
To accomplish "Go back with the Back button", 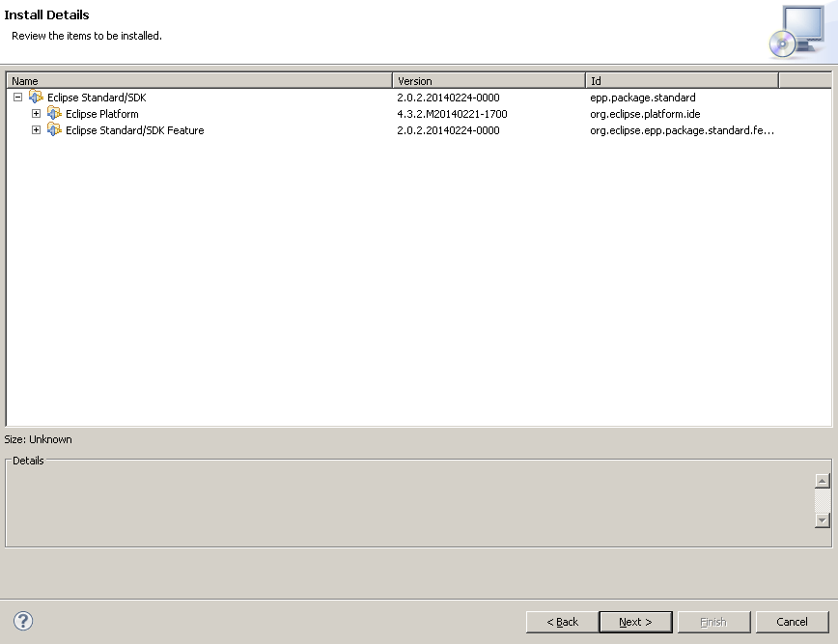I will [x=562, y=622].
